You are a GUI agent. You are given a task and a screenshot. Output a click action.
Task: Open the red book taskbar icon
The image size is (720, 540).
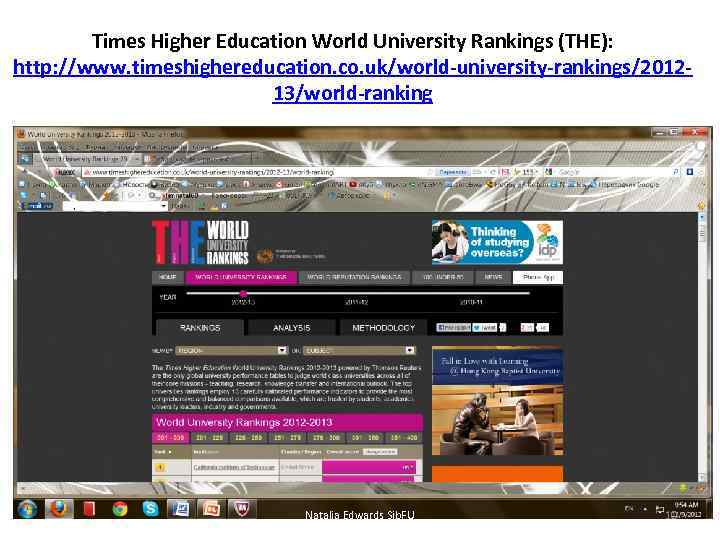coord(89,509)
